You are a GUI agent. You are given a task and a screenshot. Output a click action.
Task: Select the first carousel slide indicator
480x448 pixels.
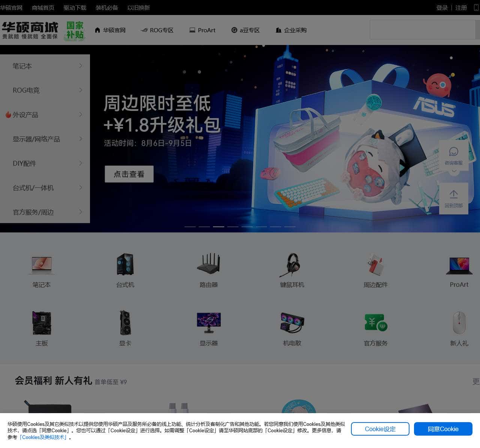[190, 226]
